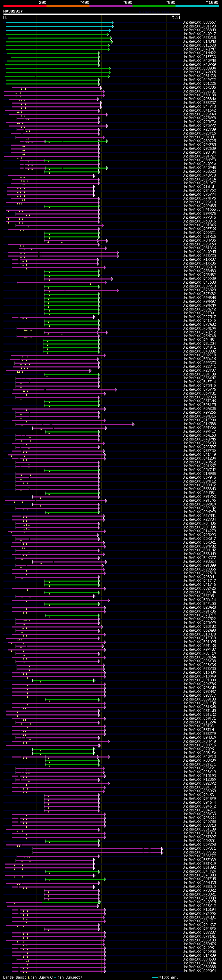
Task: Select hit UniRef100_B9RR76
Action: [199, 214]
